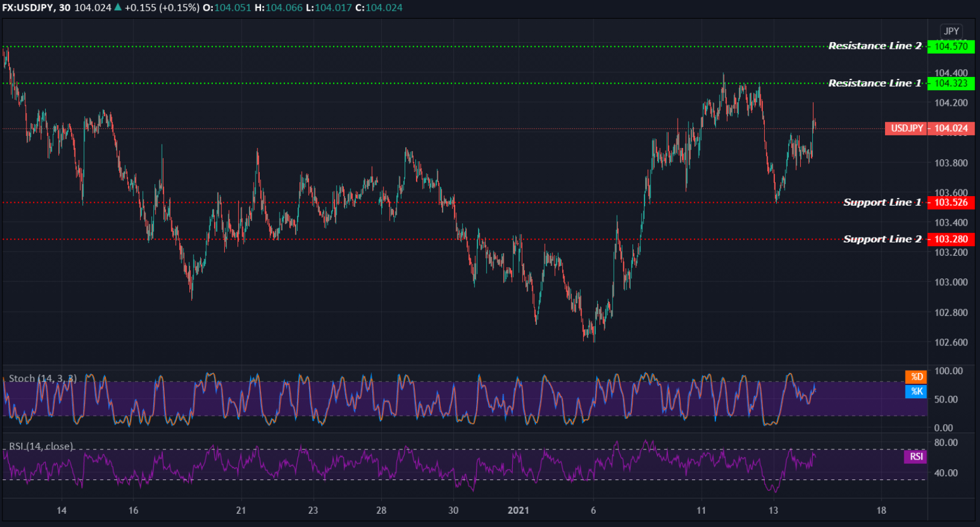Viewport: 980px width, 527px height.
Task: Click the purple RSI label tag
Action: click(916, 457)
